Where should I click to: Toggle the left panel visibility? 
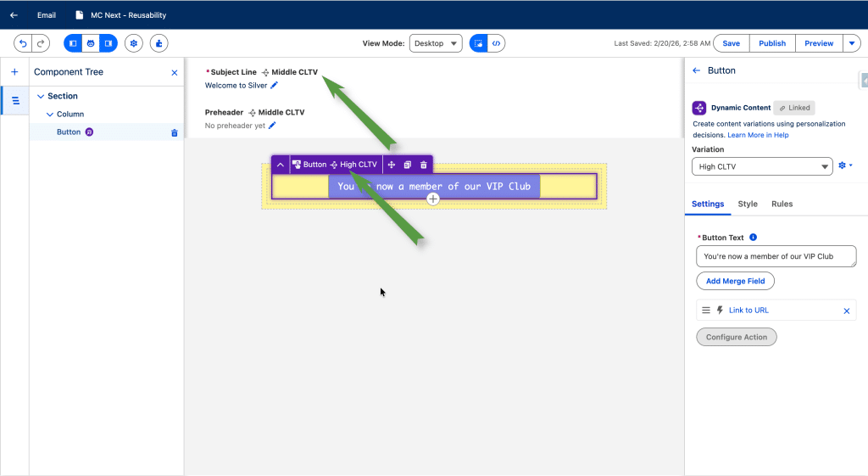[73, 43]
